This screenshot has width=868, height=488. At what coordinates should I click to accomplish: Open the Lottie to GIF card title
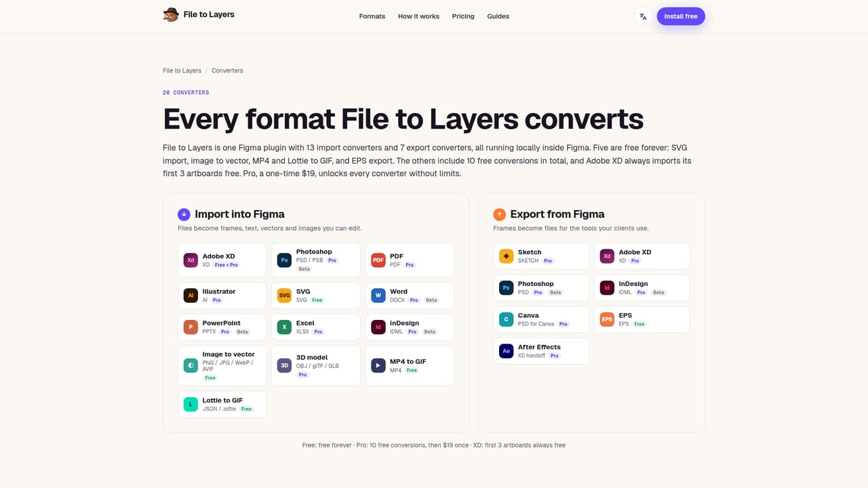click(x=222, y=401)
